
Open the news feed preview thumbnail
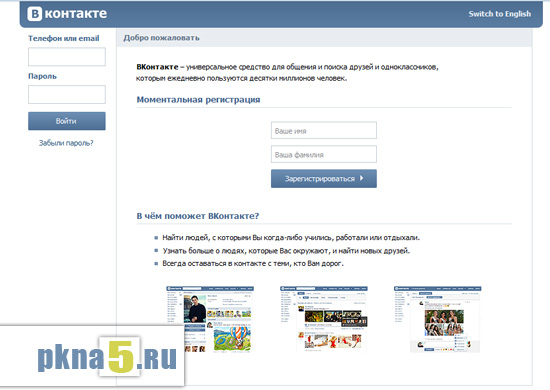pyautogui.click(x=323, y=319)
